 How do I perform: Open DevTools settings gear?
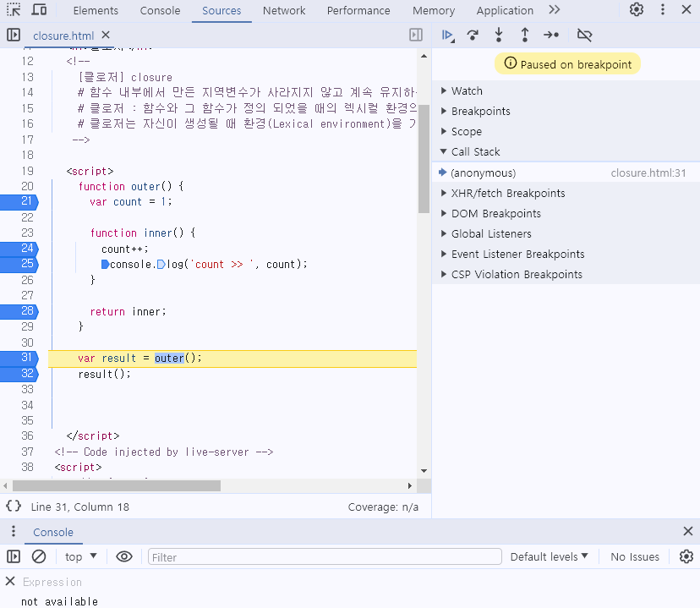pyautogui.click(x=636, y=9)
